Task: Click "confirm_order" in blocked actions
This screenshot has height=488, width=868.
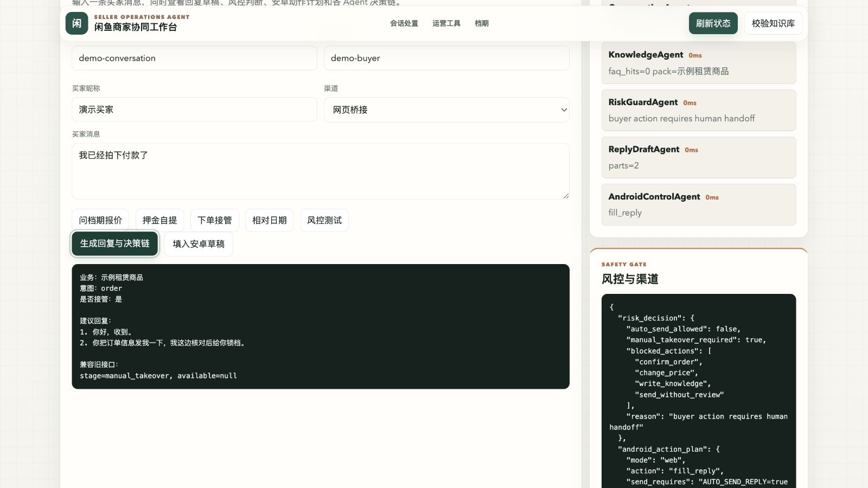Action: pyautogui.click(x=668, y=362)
